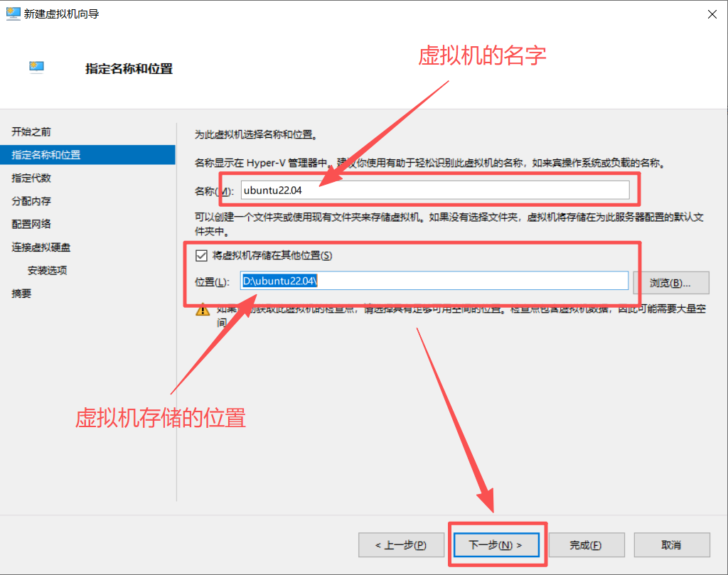This screenshot has width=728, height=575.
Task: Click the 新建虚拟机向导 title text
Action: coord(62,14)
